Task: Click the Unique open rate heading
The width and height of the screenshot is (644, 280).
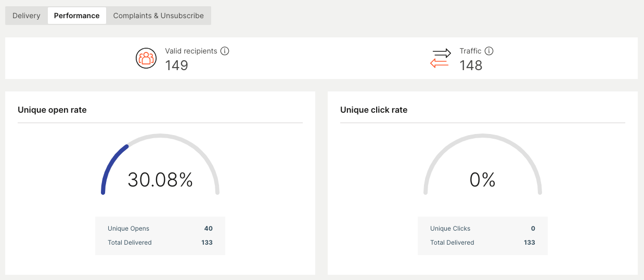Action: (52, 110)
